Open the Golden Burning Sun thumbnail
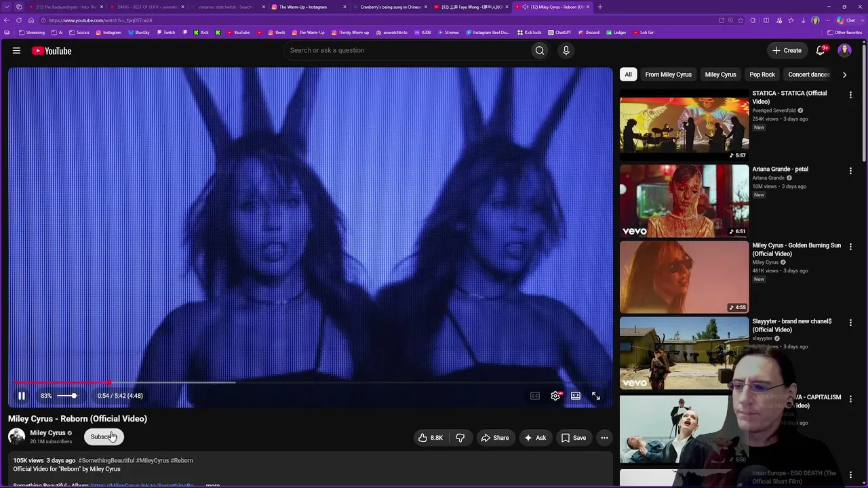This screenshot has width=868, height=488. (x=684, y=277)
